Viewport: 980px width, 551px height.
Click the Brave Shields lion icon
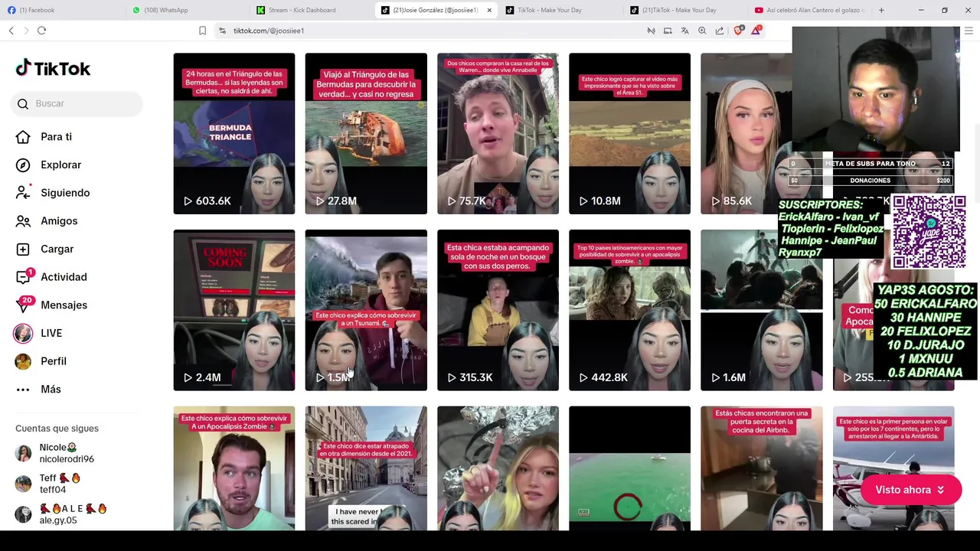tap(739, 31)
